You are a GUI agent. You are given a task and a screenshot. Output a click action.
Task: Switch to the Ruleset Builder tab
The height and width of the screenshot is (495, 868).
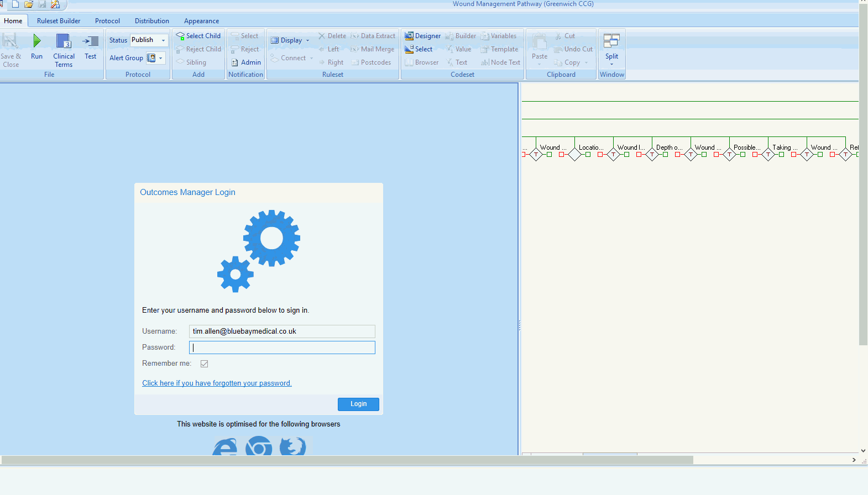[59, 21]
